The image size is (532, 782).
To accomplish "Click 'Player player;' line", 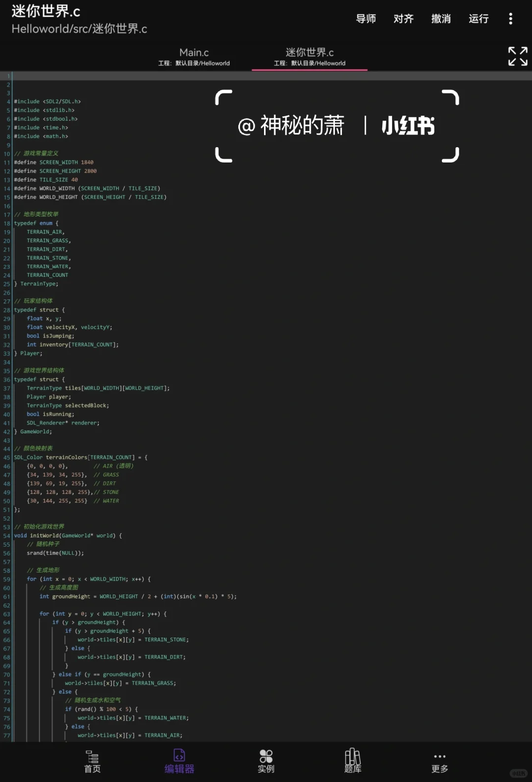I will click(x=49, y=397).
